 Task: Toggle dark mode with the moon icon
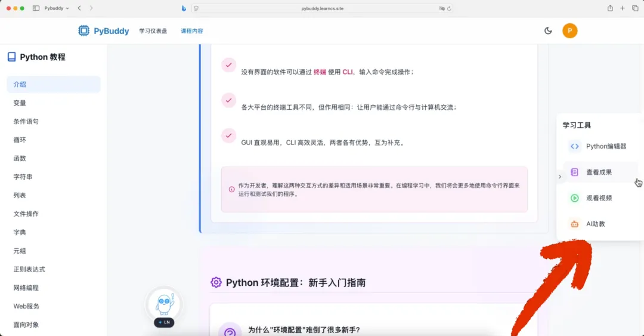548,31
